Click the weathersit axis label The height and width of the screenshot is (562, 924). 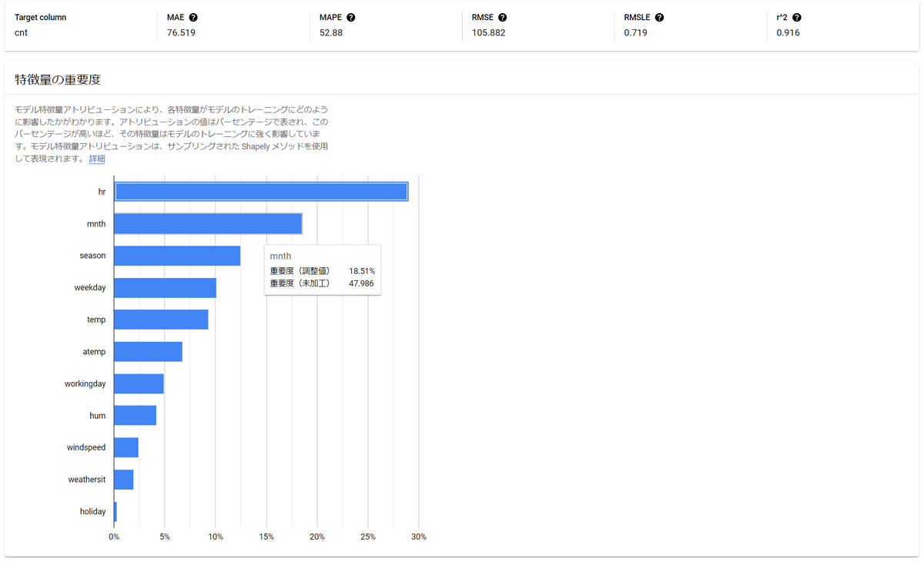[x=87, y=480]
